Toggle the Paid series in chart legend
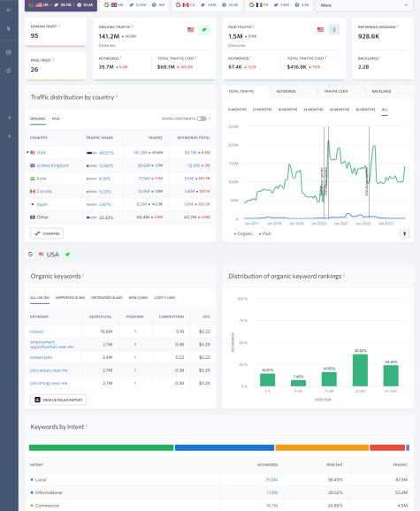This screenshot has height=511, width=420. click(x=264, y=233)
